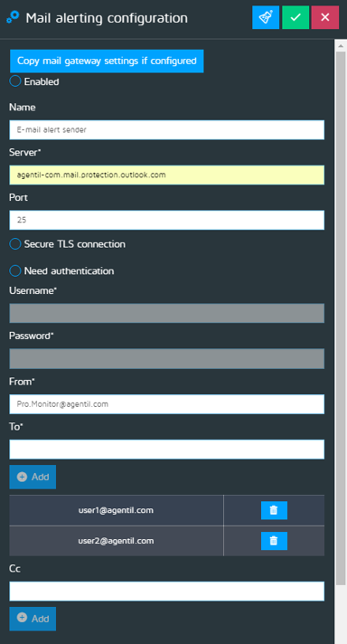Confirm settings with green checkmark icon

(295, 17)
